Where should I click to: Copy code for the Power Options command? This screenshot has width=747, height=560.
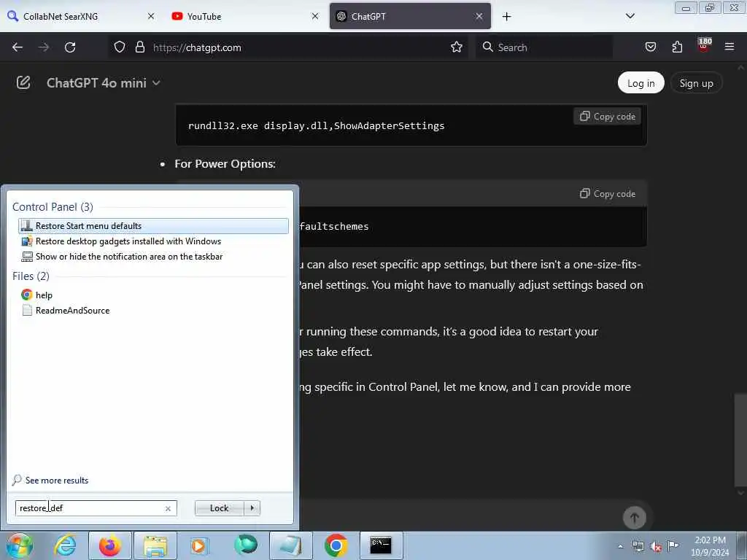point(608,193)
